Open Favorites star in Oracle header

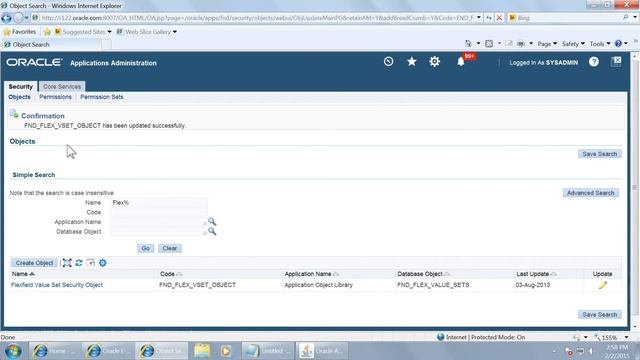point(411,62)
